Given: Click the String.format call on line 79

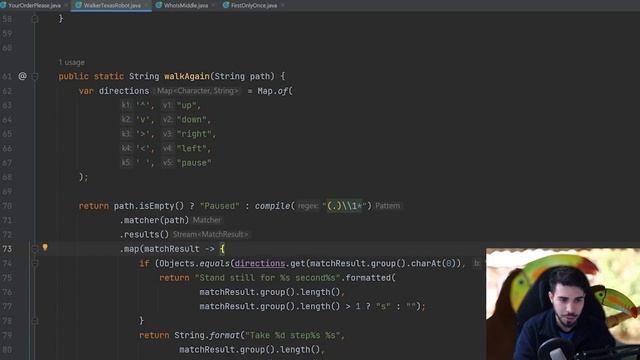Looking at the screenshot, I should 207,336.
